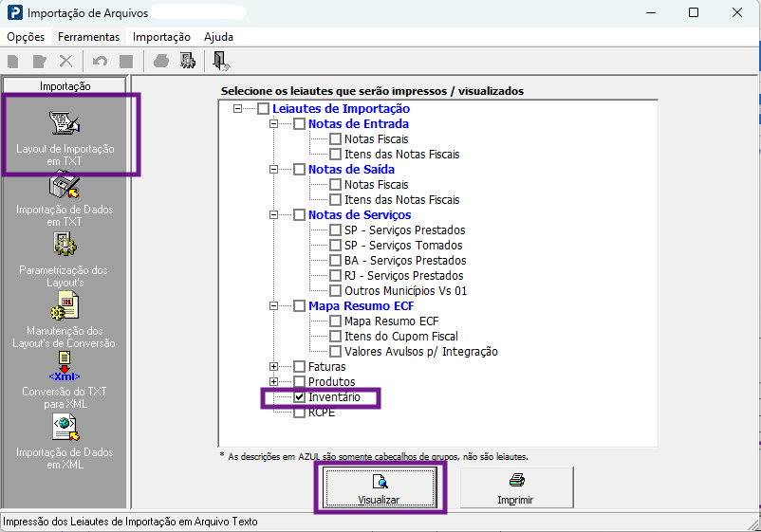The width and height of the screenshot is (761, 532).
Task: Open Layout de Importação em TXT
Action: point(65,138)
